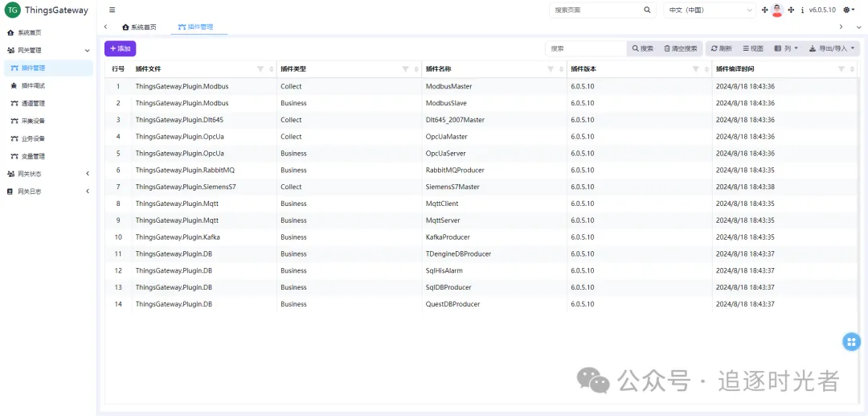The width and height of the screenshot is (868, 416).
Task: Click the 视图 view button
Action: [753, 49]
